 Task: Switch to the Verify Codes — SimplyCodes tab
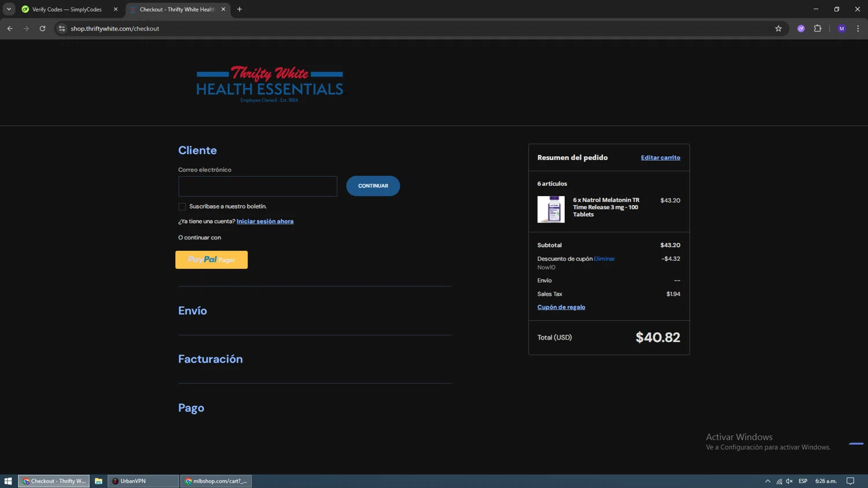(x=67, y=9)
